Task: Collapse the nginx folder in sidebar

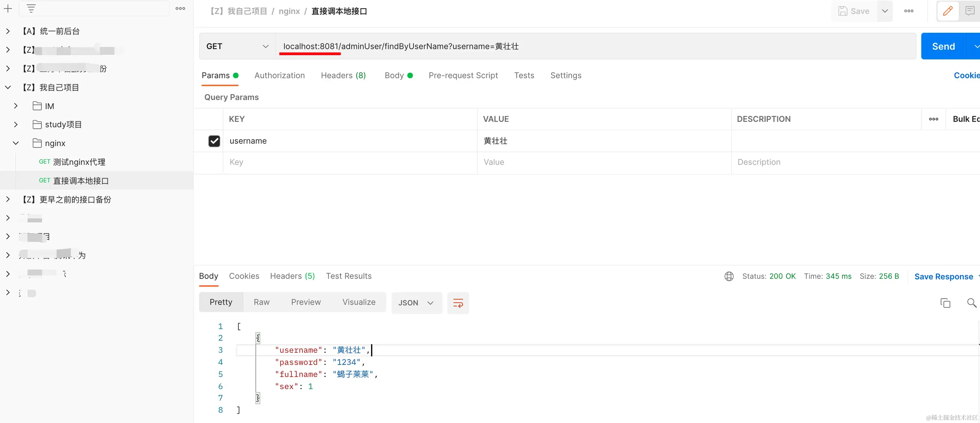Action: (x=16, y=143)
